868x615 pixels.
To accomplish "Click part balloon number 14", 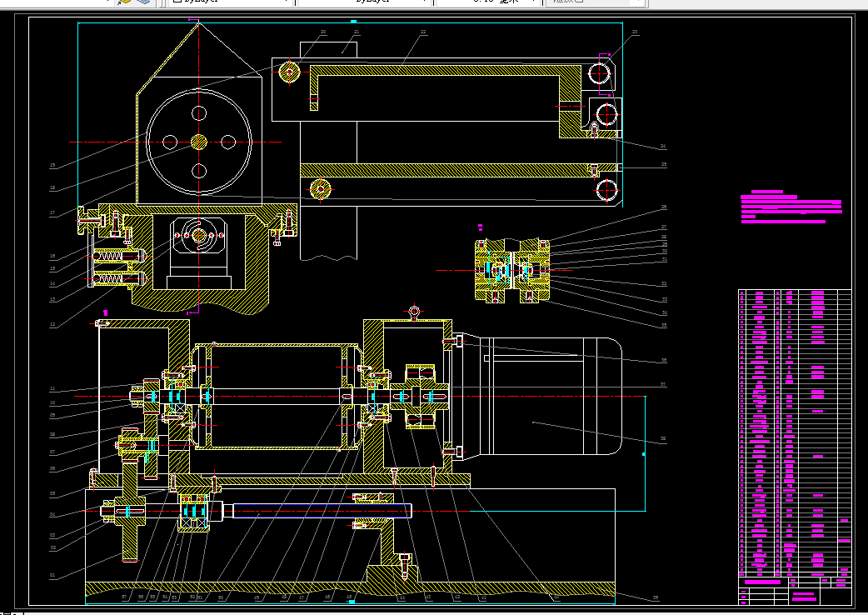I will 52,284.
